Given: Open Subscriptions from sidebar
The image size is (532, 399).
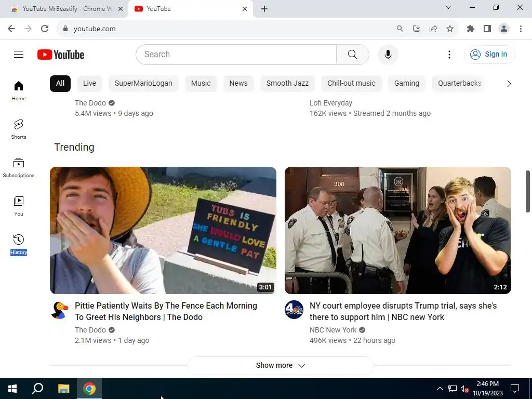Looking at the screenshot, I should coord(19,168).
